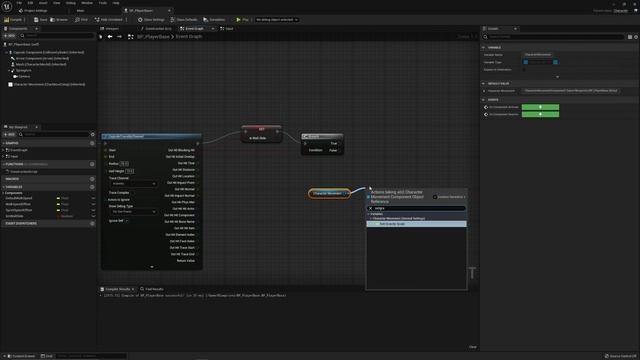
Task: Collapse the GRAPHS section
Action: pos(4,143)
